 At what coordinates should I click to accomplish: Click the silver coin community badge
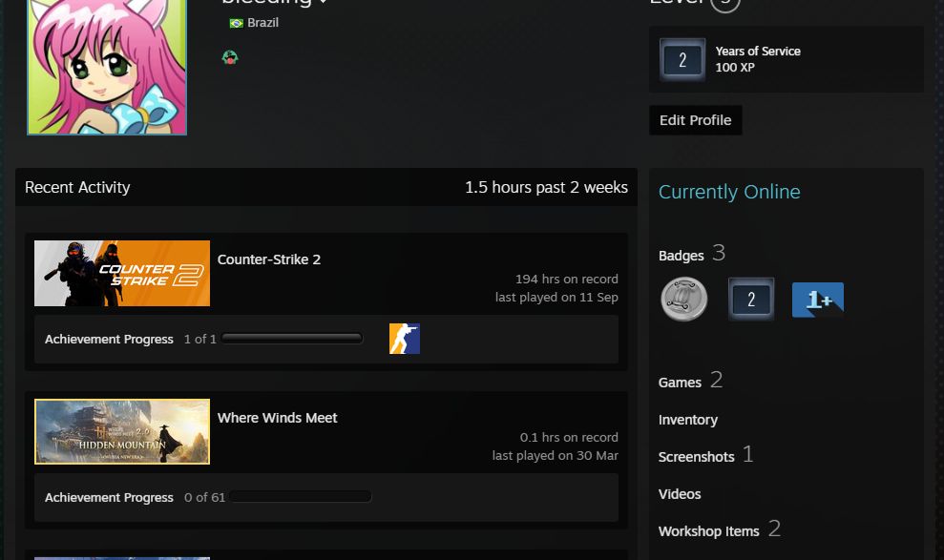(x=684, y=299)
